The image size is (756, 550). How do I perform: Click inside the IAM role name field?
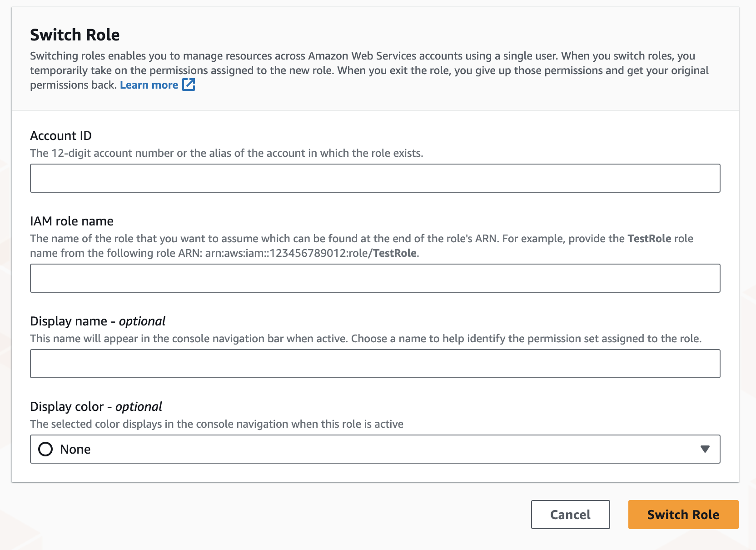(375, 278)
